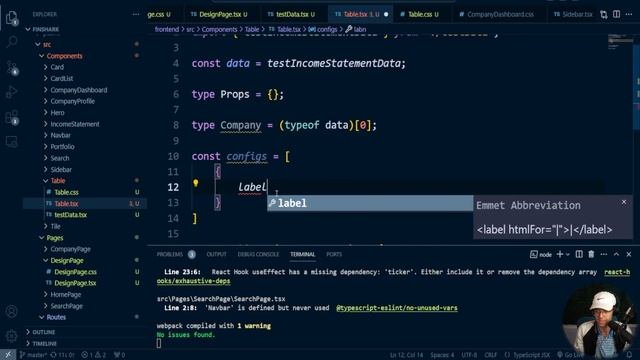Click the master branch status item
Screen dimensions: 640x360
tap(33, 355)
